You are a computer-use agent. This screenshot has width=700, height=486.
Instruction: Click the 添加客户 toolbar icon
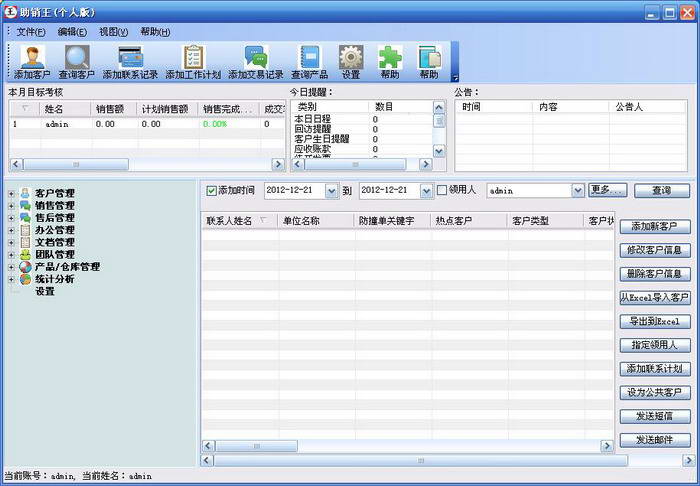33,57
